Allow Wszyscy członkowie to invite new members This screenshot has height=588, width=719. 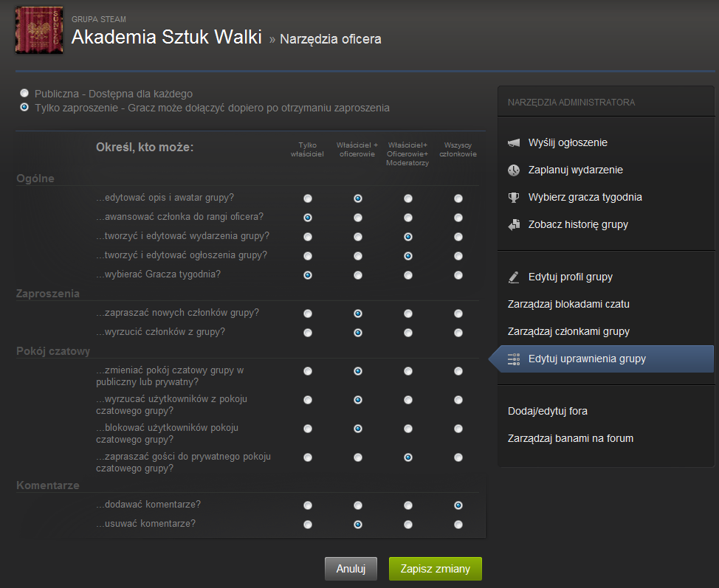click(x=458, y=314)
